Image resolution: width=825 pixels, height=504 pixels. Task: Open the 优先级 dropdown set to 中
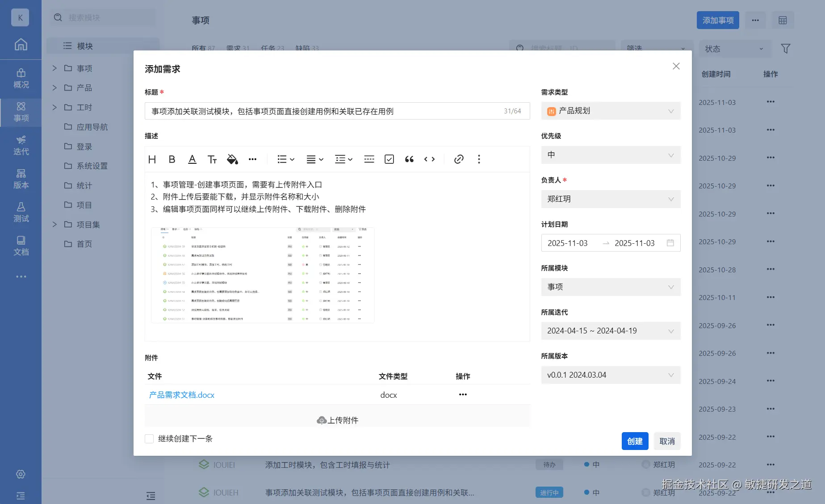point(611,155)
